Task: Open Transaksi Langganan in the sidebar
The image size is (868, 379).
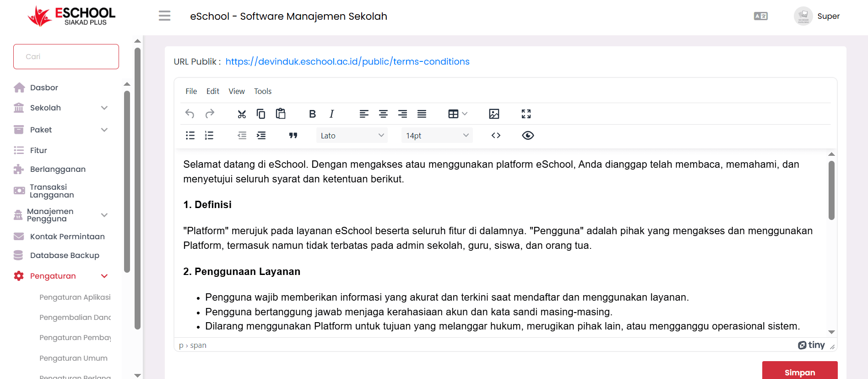Action: 52,191
